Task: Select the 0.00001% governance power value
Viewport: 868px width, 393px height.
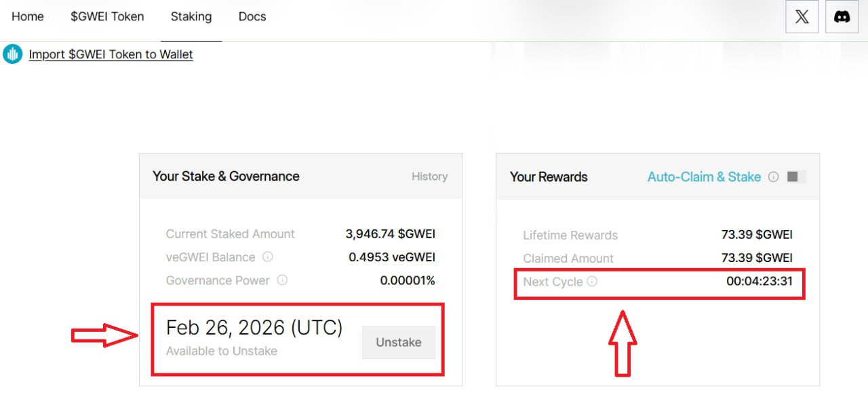Action: [x=408, y=280]
